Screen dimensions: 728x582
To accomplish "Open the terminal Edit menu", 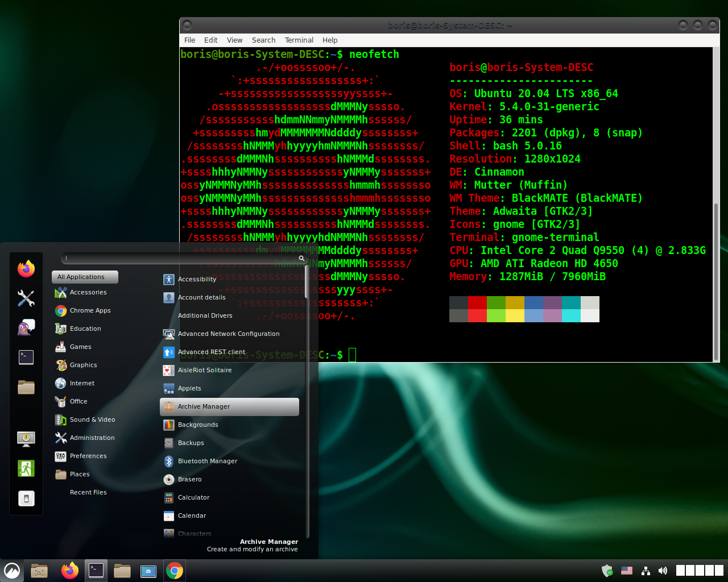I will (211, 40).
